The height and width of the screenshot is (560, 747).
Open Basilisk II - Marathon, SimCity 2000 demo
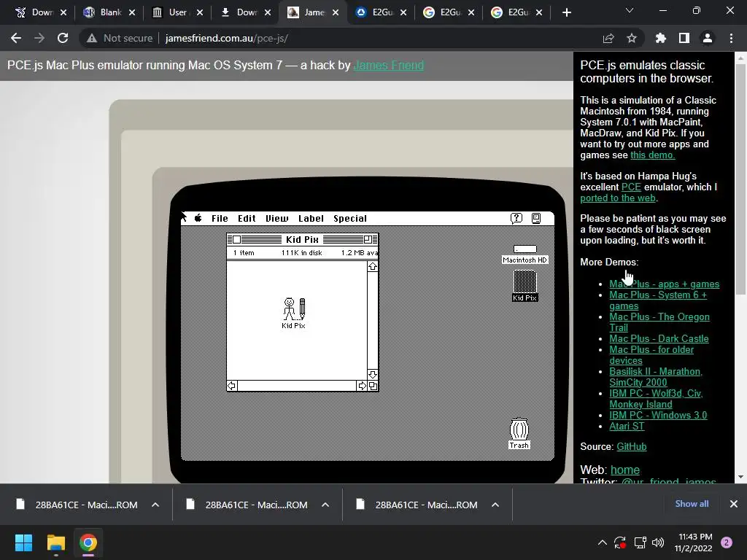pyautogui.click(x=656, y=377)
